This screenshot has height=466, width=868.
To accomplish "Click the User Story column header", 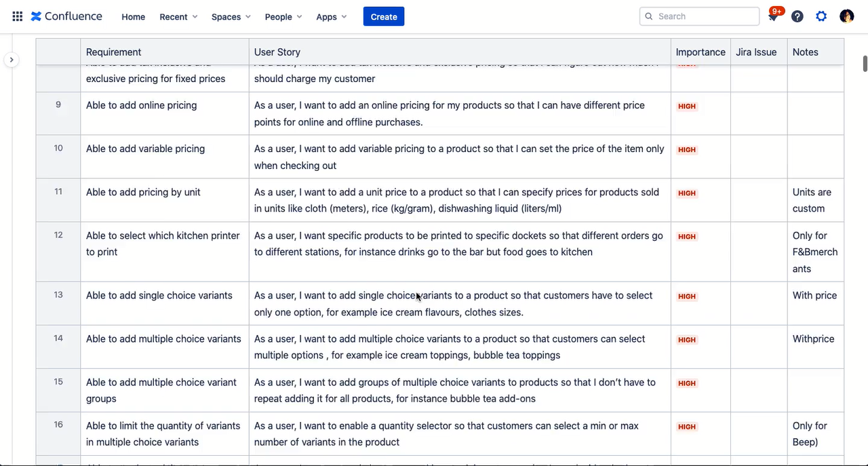I will pyautogui.click(x=460, y=52).
